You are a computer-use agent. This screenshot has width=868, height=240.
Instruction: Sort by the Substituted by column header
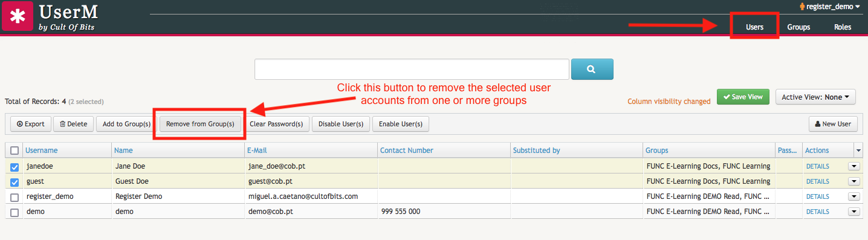536,151
